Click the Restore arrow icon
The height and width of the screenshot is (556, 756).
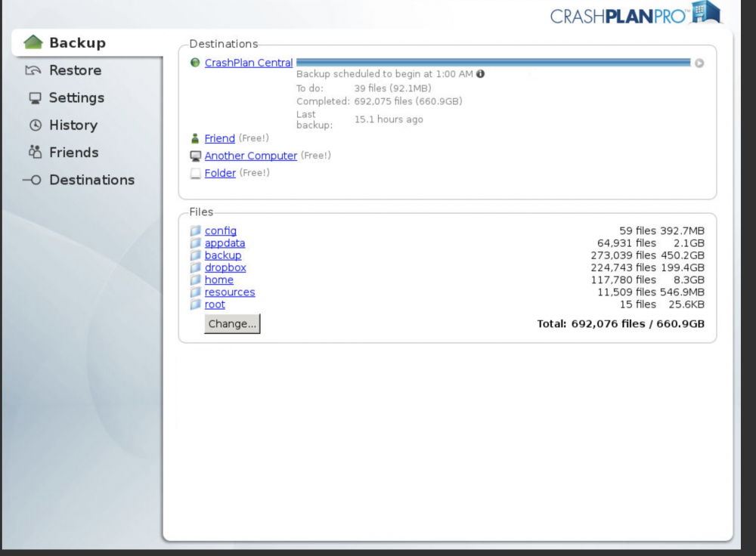point(33,70)
